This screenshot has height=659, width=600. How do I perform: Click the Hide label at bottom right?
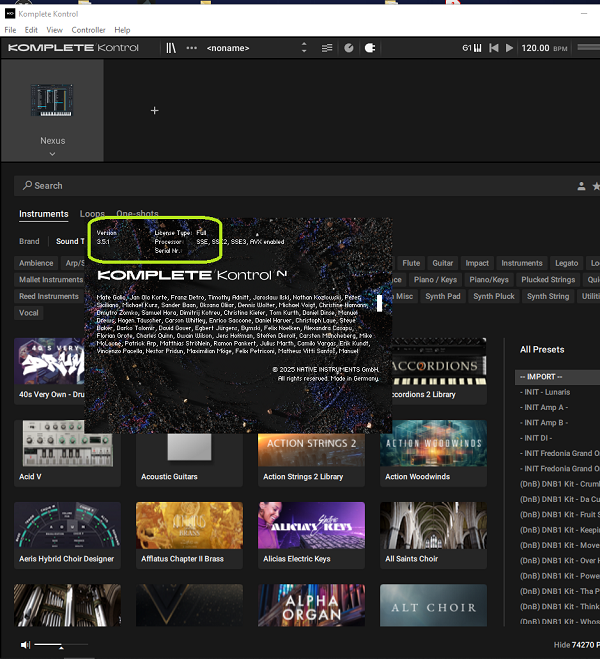pyautogui.click(x=562, y=645)
